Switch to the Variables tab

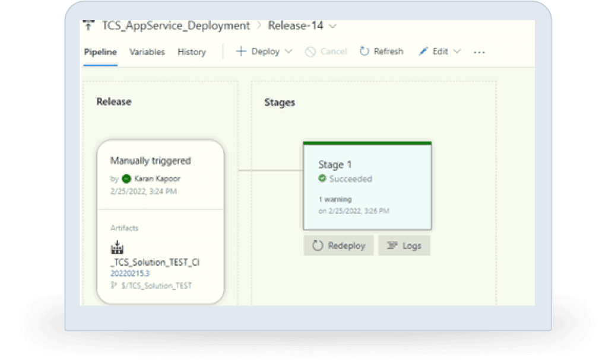tap(147, 52)
